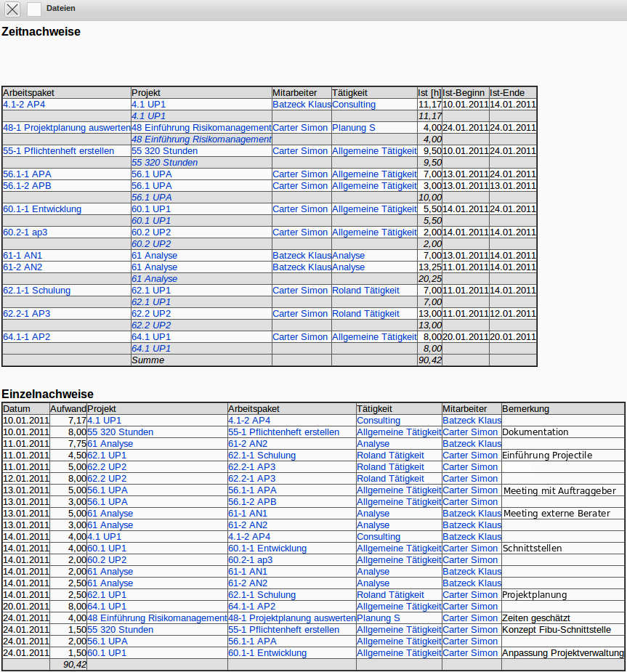The image size is (627, 672).
Task: Click the blank square icon beside Dateien
Action: tap(34, 9)
